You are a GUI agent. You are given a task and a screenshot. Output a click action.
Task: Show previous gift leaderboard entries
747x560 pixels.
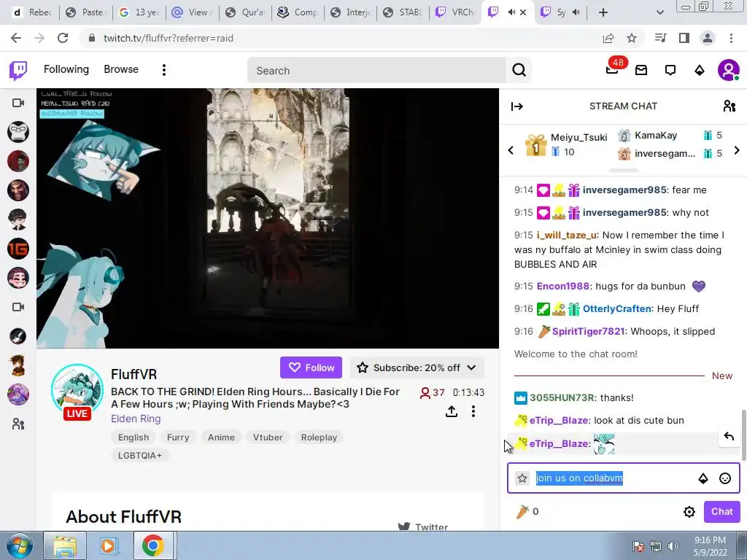[x=511, y=150]
